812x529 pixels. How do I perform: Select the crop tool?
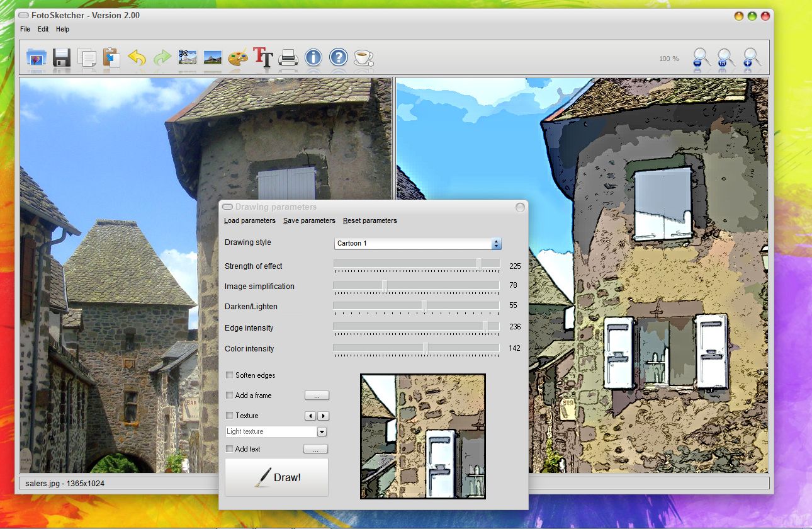click(186, 58)
